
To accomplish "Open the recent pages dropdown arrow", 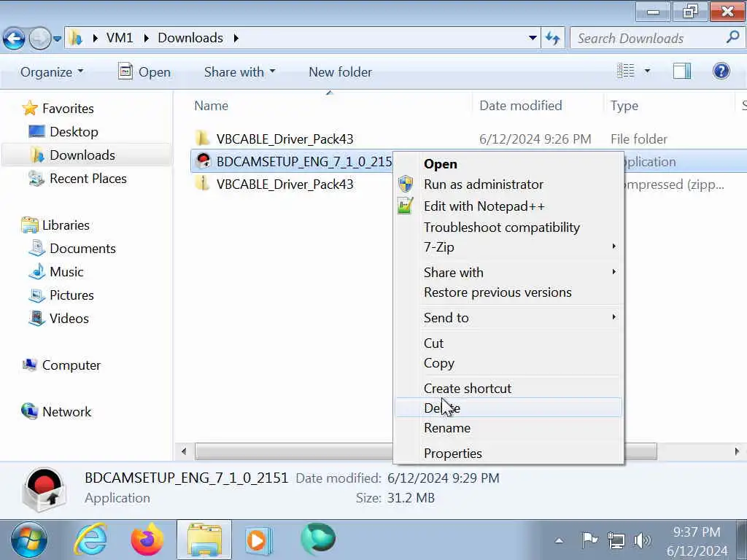I will (x=57, y=39).
